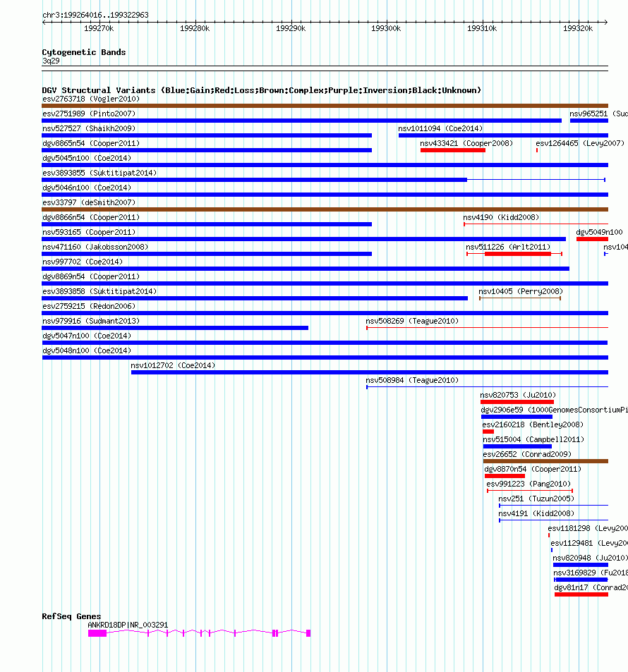Click dgv5045n100 (Coe2014) label

[x=87, y=158]
